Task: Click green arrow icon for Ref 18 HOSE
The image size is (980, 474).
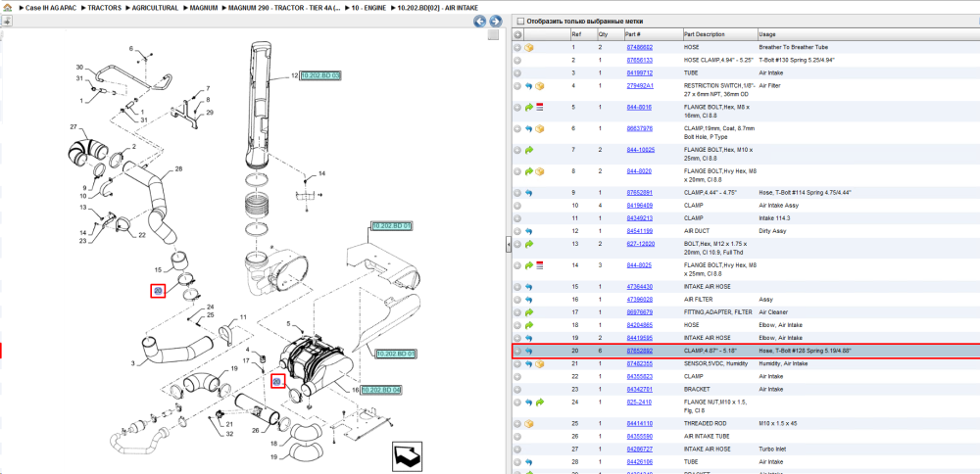Action: (x=529, y=325)
